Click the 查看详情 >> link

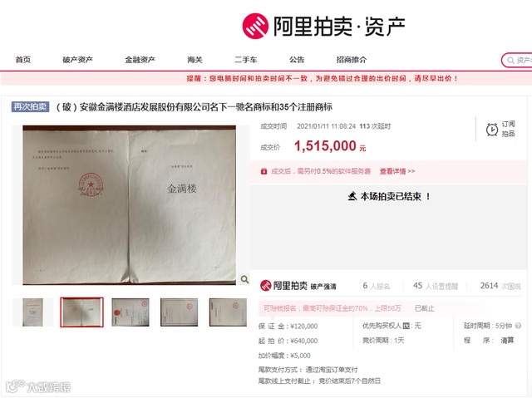point(397,171)
